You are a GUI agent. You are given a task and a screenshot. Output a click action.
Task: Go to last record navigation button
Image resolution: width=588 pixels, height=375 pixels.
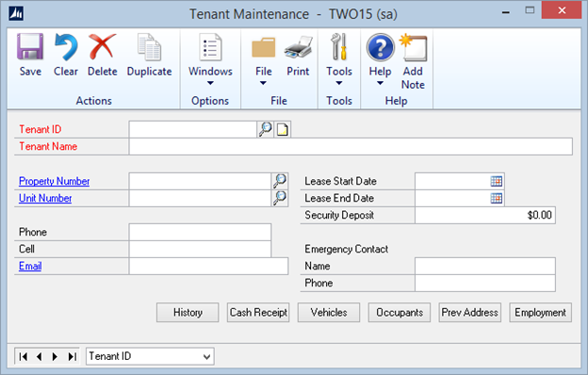pos(72,356)
